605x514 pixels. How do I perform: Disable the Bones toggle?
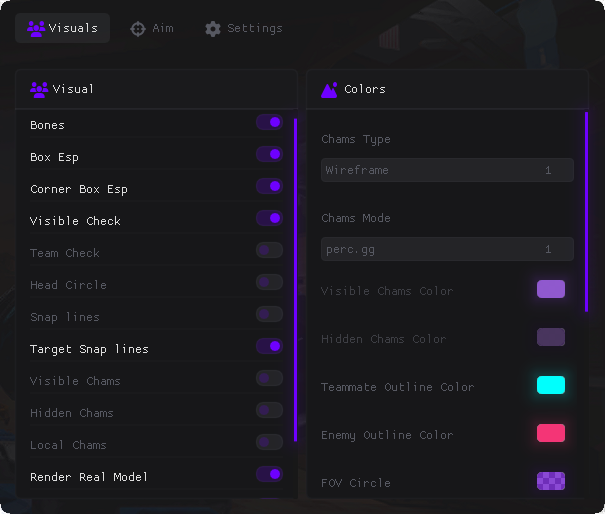point(269,122)
